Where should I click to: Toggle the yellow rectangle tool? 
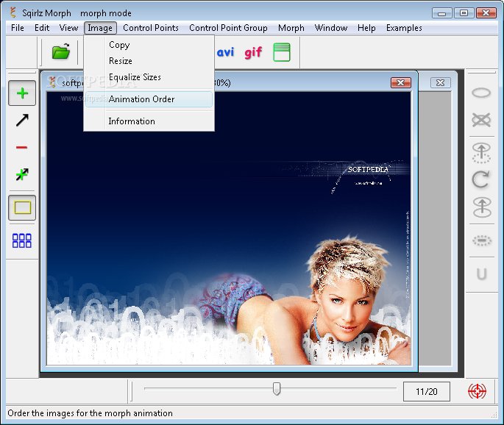(x=22, y=207)
